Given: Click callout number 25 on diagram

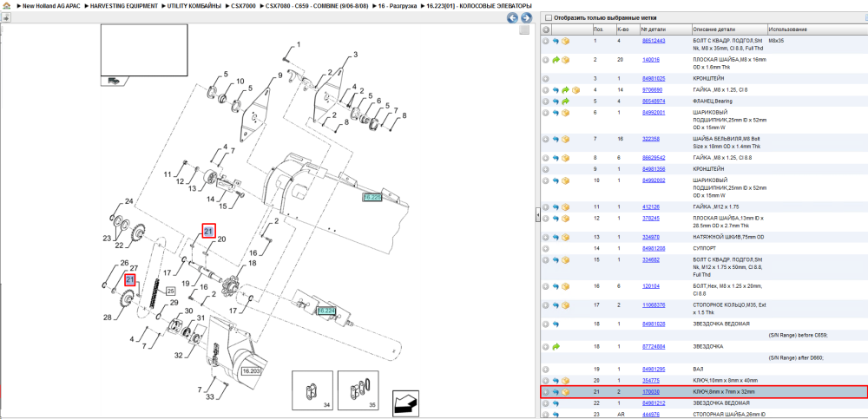Looking at the screenshot, I should 170,291.
